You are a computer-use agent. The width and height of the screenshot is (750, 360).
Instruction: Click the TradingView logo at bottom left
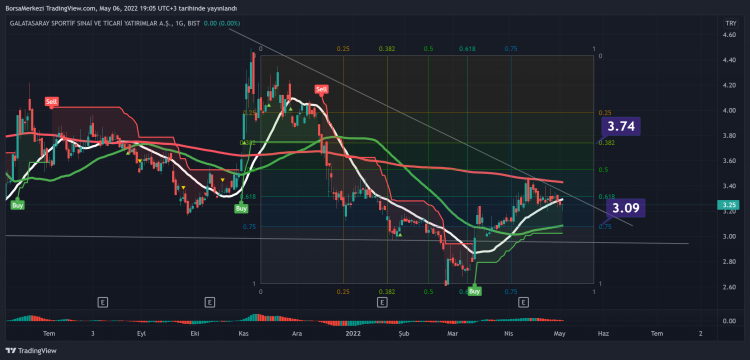[x=32, y=350]
